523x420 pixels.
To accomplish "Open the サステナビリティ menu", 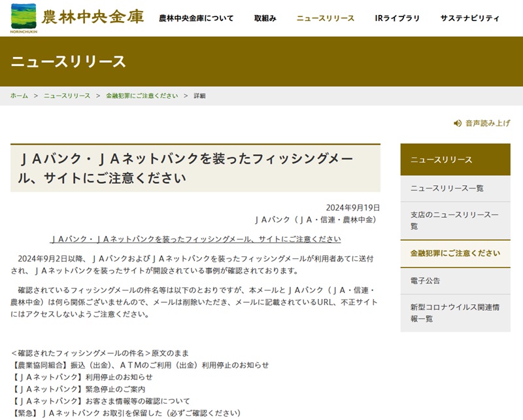I will tap(469, 18).
